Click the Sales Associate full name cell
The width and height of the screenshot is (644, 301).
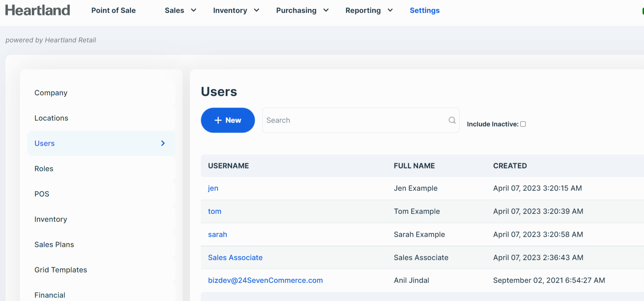pos(421,258)
